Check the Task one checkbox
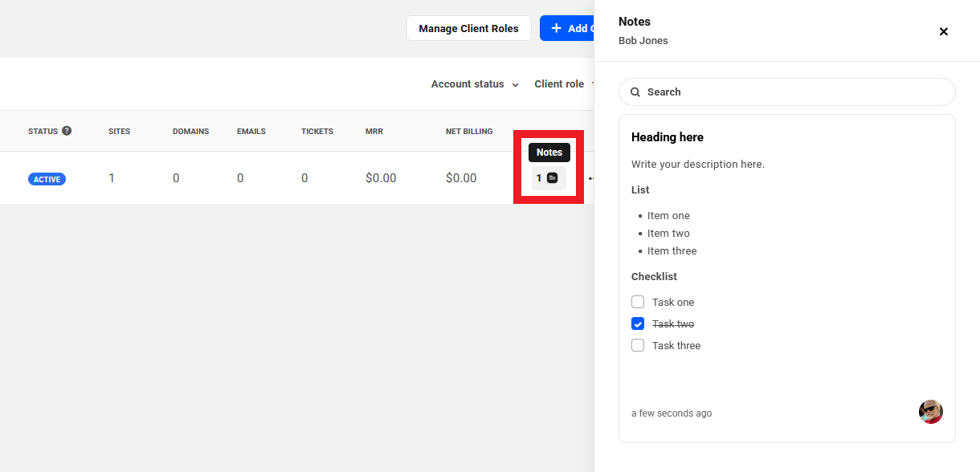980x472 pixels. 638,302
